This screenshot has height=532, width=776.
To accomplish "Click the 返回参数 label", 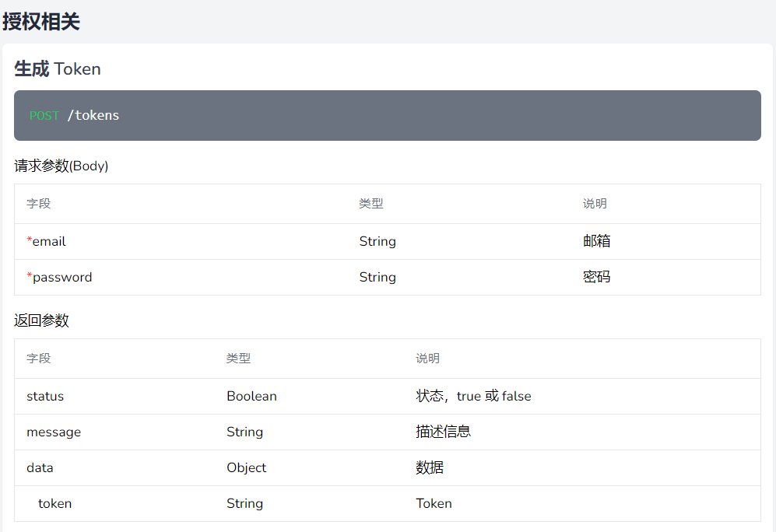I will tap(41, 320).
